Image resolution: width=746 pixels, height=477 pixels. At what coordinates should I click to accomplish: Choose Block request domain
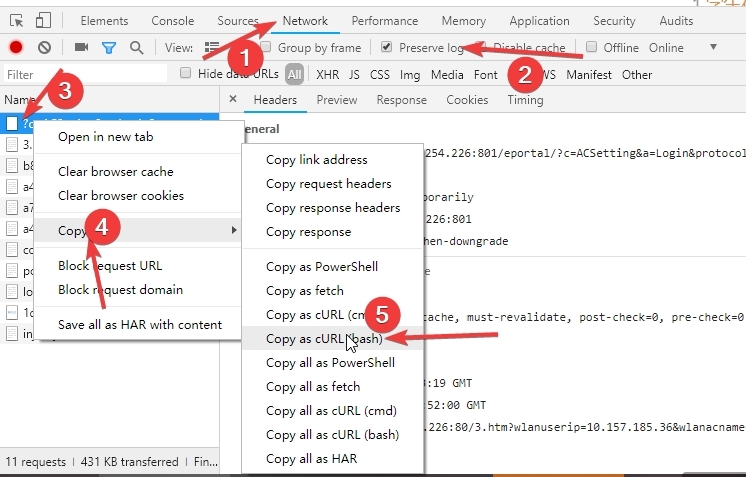[x=138, y=290]
